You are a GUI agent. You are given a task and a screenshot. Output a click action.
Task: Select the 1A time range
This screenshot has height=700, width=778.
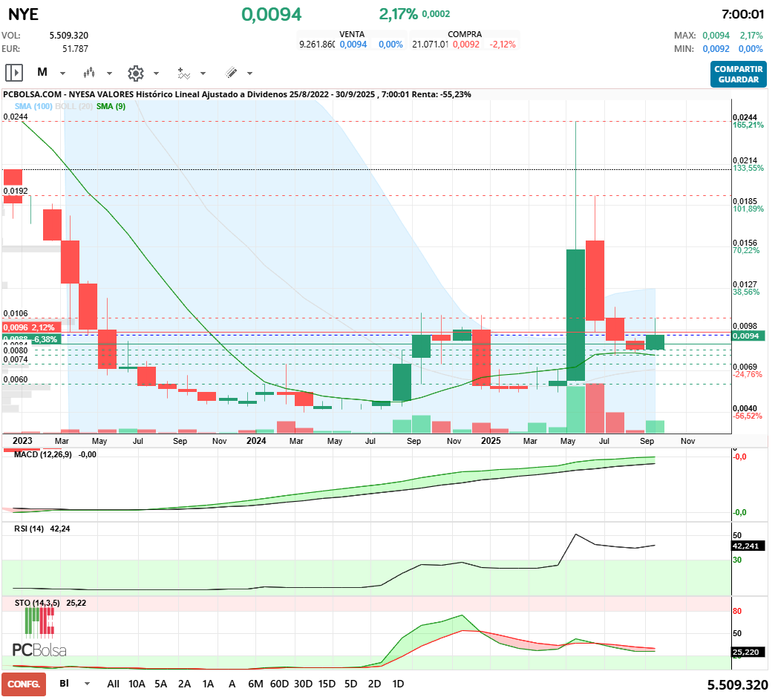209,684
